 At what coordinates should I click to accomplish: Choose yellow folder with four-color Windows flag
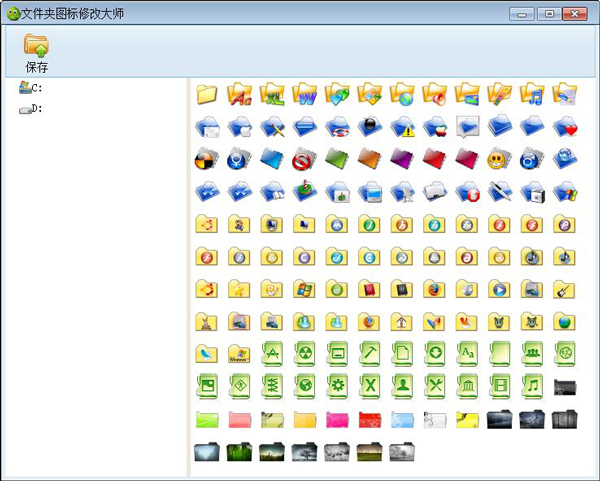point(304,289)
